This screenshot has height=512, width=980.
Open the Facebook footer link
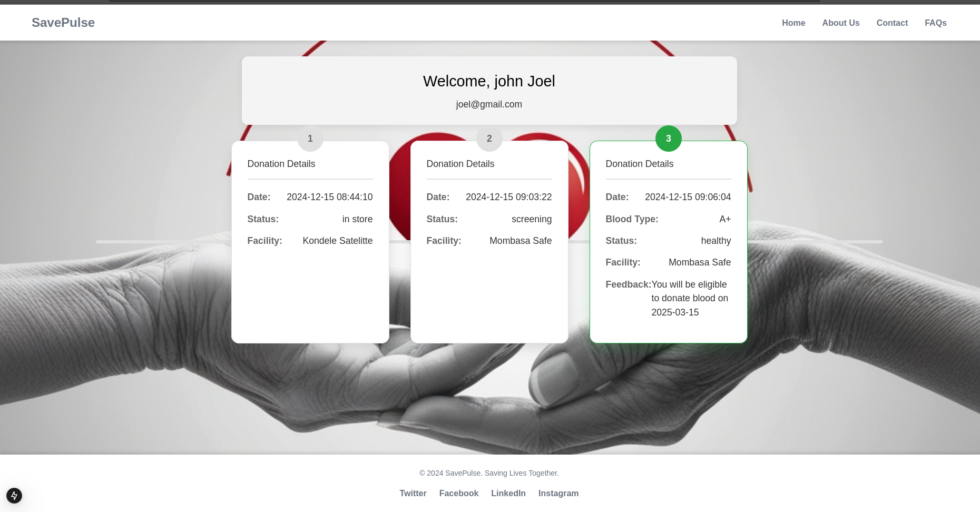(458, 493)
